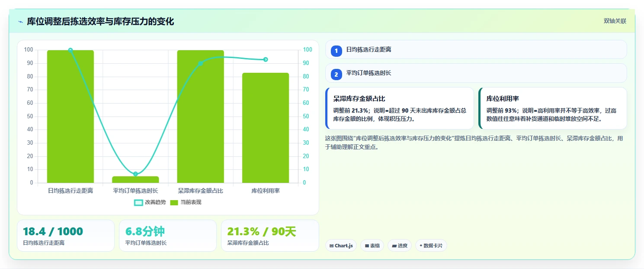Click the x-axis label 呆滞库存金额占比
Screen dimensions: 644x269
click(x=200, y=191)
